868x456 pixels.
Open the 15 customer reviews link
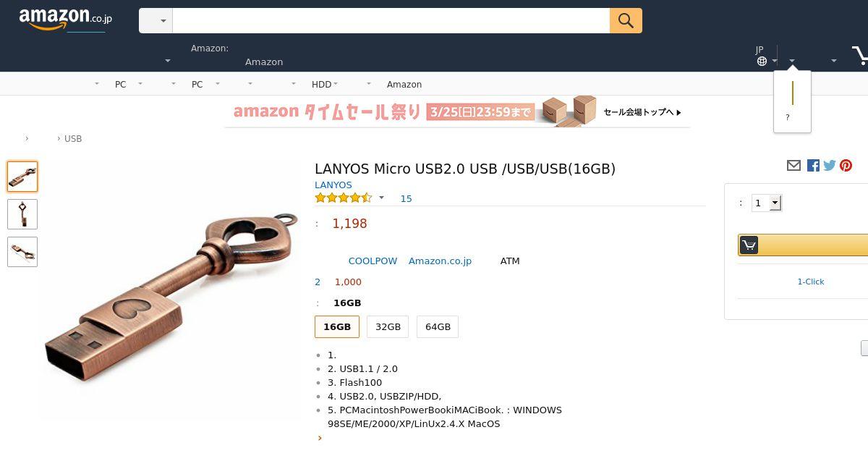(406, 198)
